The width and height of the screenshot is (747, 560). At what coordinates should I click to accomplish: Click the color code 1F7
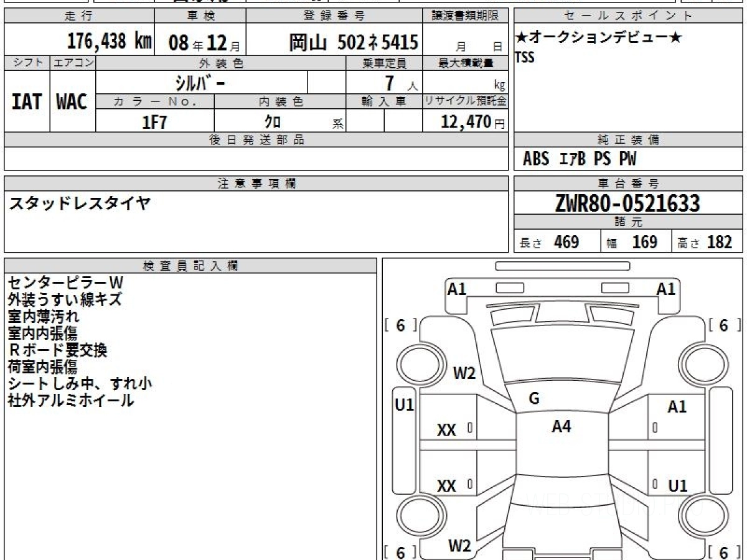pyautogui.click(x=154, y=122)
